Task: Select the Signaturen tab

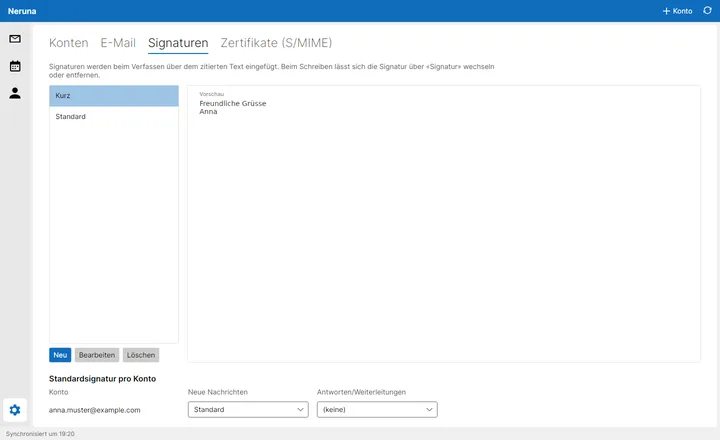Action: click(x=178, y=43)
